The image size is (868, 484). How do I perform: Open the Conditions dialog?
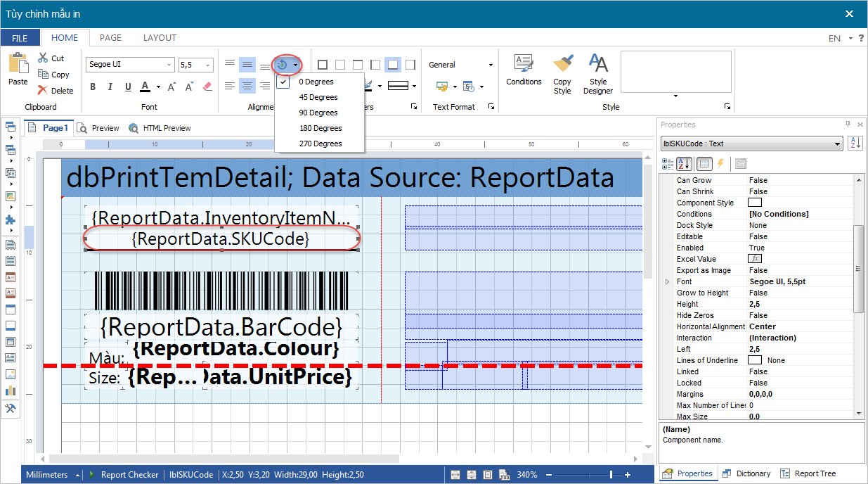524,70
